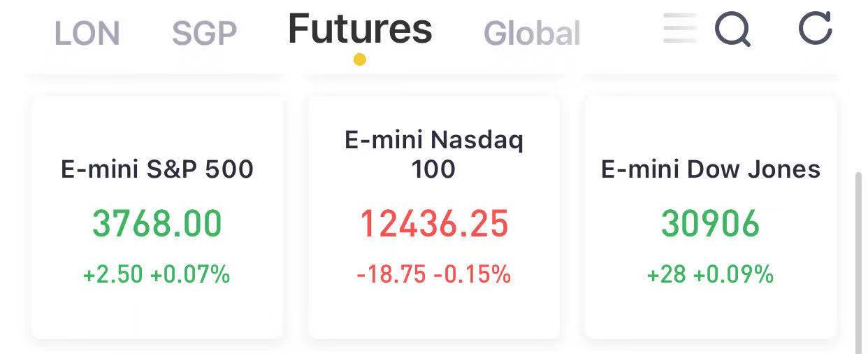Select the +0.07% percent change
This screenshot has width=868, height=354.
tap(190, 274)
